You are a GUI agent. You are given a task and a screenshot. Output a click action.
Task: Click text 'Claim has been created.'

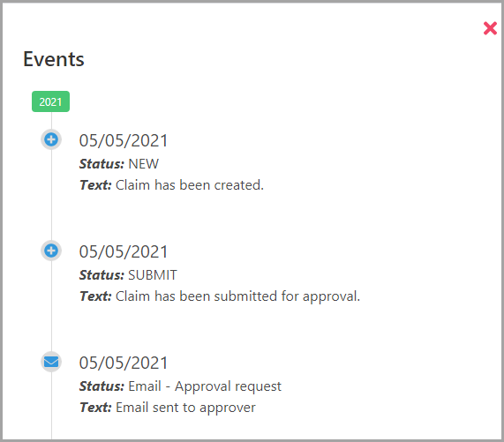[x=190, y=185]
